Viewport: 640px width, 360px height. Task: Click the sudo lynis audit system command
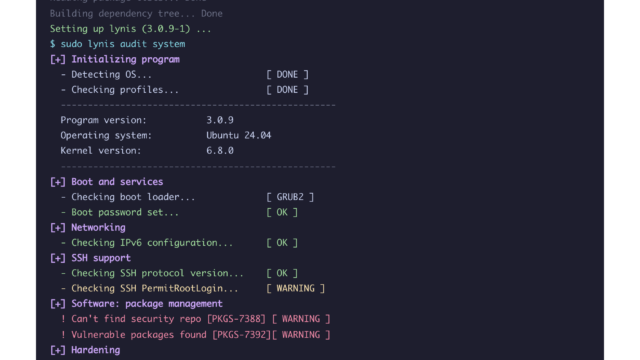click(x=123, y=44)
